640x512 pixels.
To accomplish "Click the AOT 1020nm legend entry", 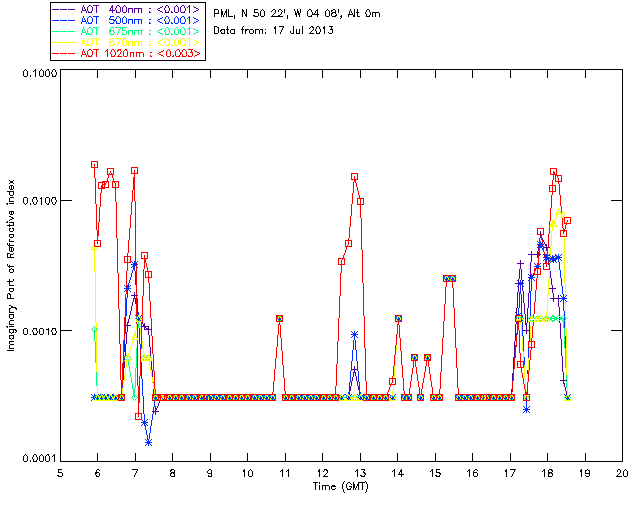I will (x=127, y=53).
